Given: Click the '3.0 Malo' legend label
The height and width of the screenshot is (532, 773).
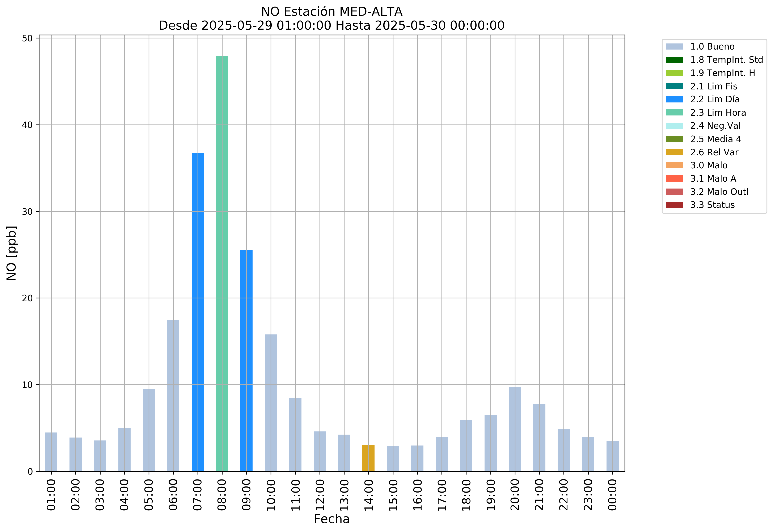Looking at the screenshot, I should point(709,165).
